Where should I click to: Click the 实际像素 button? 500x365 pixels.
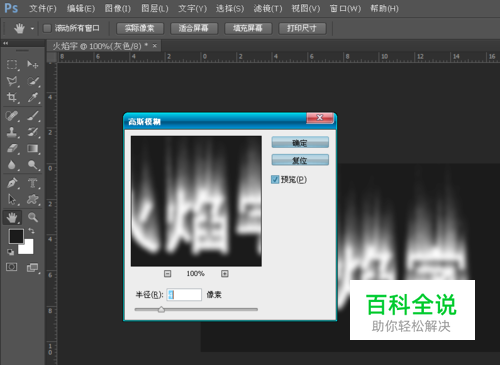coord(140,28)
